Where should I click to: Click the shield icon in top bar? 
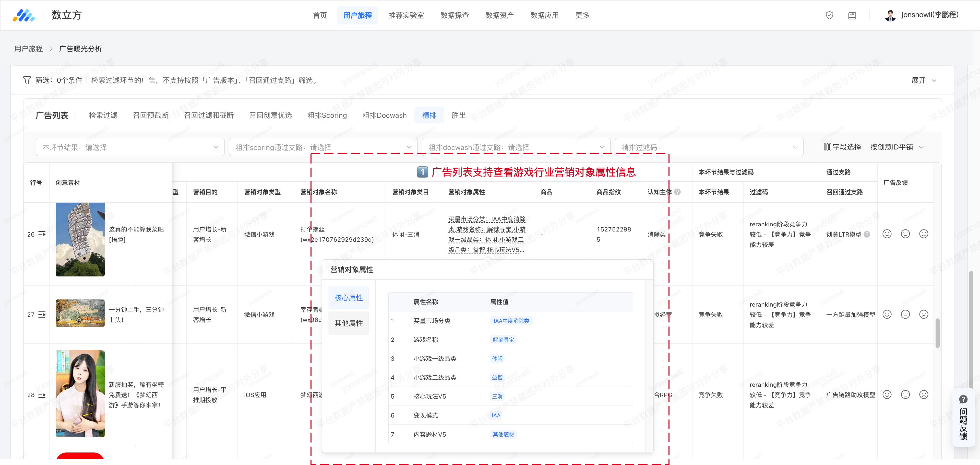coord(829,15)
